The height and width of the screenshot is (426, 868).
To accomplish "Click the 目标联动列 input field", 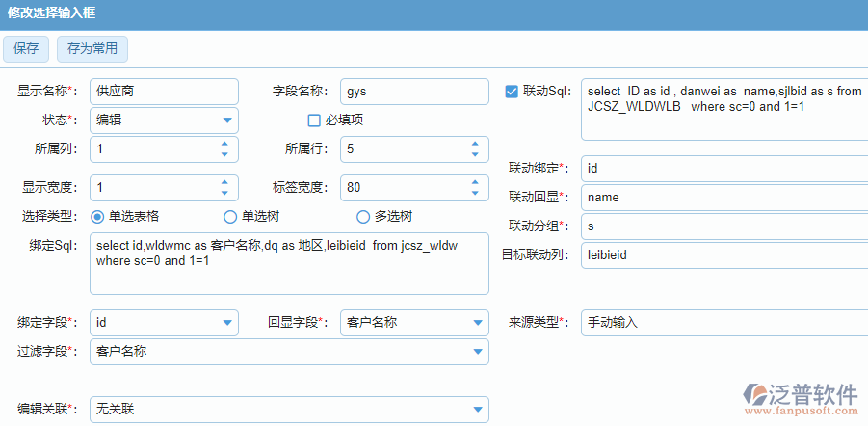I will [723, 255].
